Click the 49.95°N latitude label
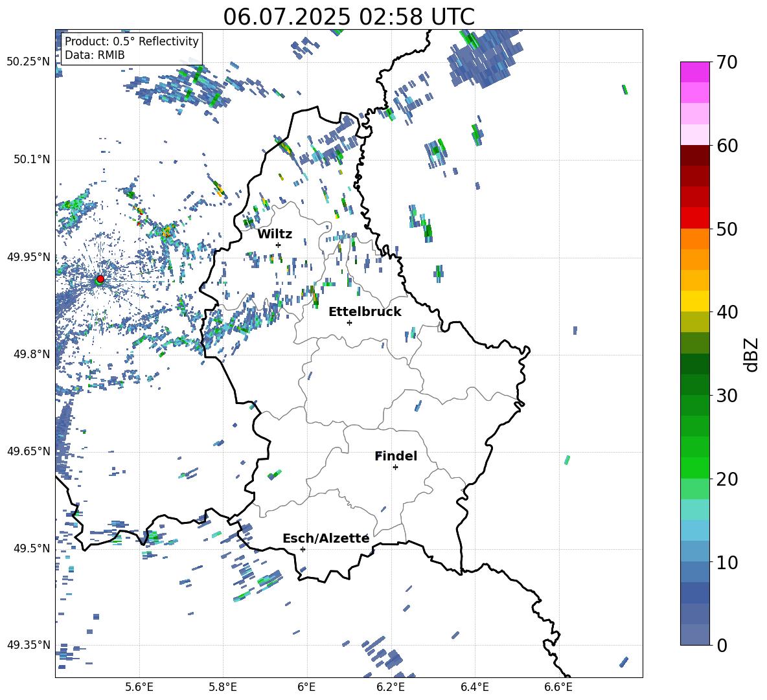 click(29, 256)
